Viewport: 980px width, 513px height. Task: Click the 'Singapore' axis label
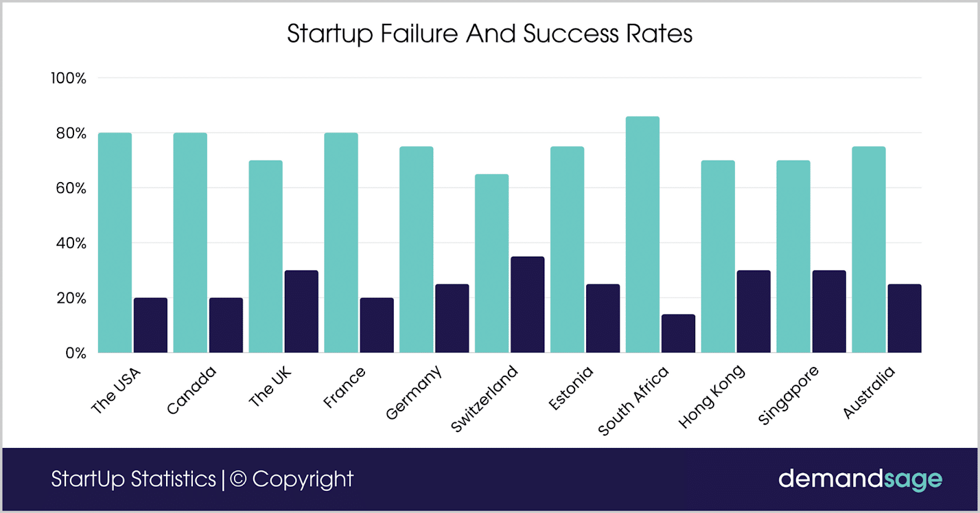click(x=788, y=395)
